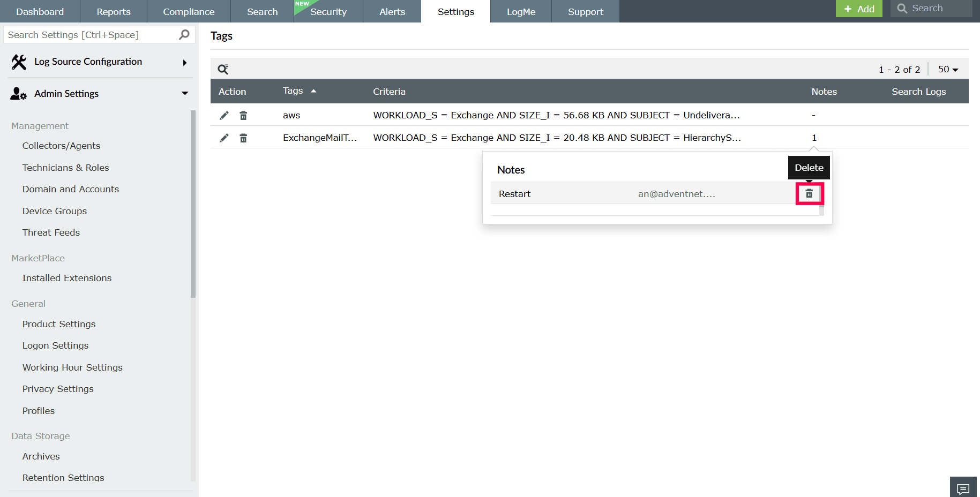980x497 pixels.
Task: Switch to the Security tab
Action: (x=328, y=11)
